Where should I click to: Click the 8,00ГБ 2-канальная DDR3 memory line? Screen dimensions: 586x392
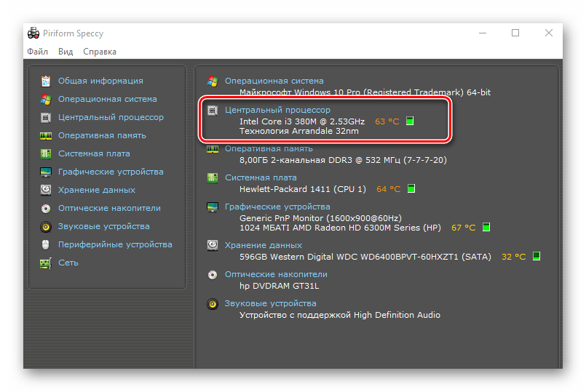pos(343,160)
